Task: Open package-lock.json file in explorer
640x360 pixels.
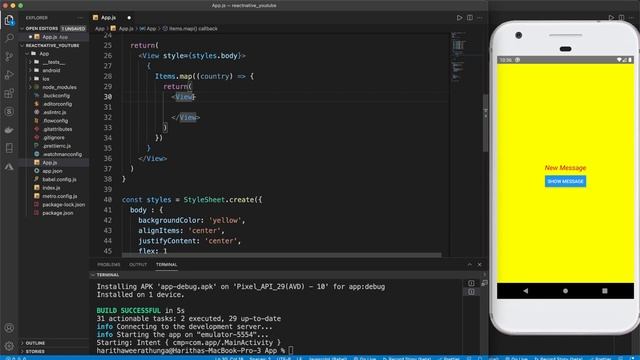Action: point(64,204)
